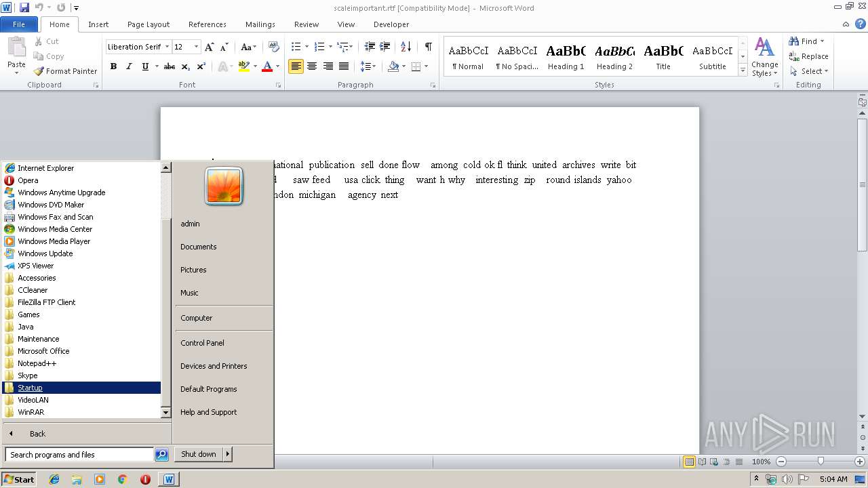Viewport: 868px width, 488px height.
Task: Open the Font name dropdown
Action: click(167, 47)
